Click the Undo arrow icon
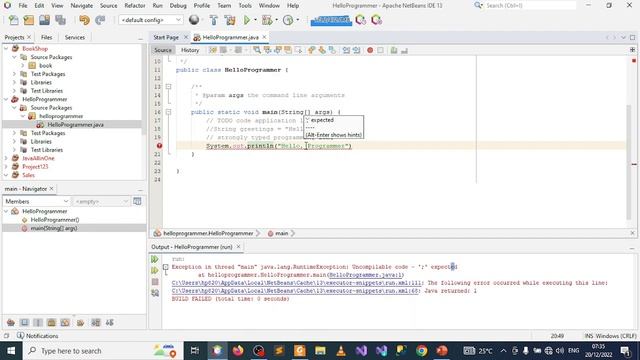 point(84,20)
